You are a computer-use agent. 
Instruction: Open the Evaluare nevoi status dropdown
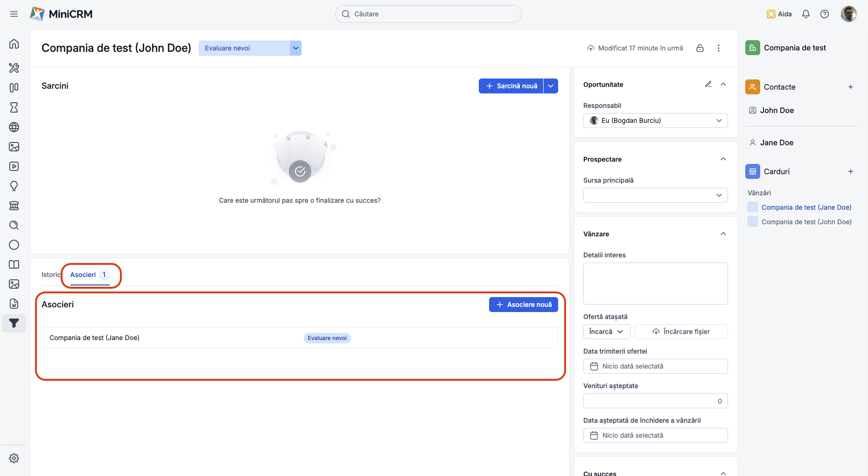[250, 48]
